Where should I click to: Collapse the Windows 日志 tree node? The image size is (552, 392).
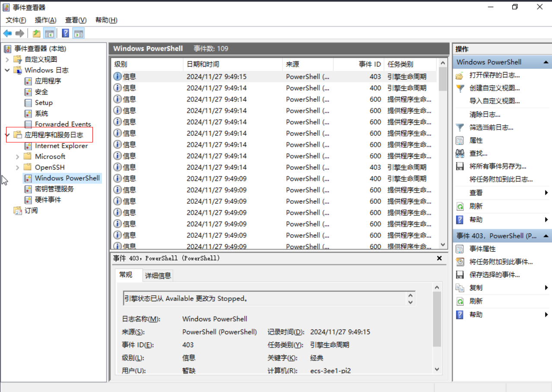[7, 70]
